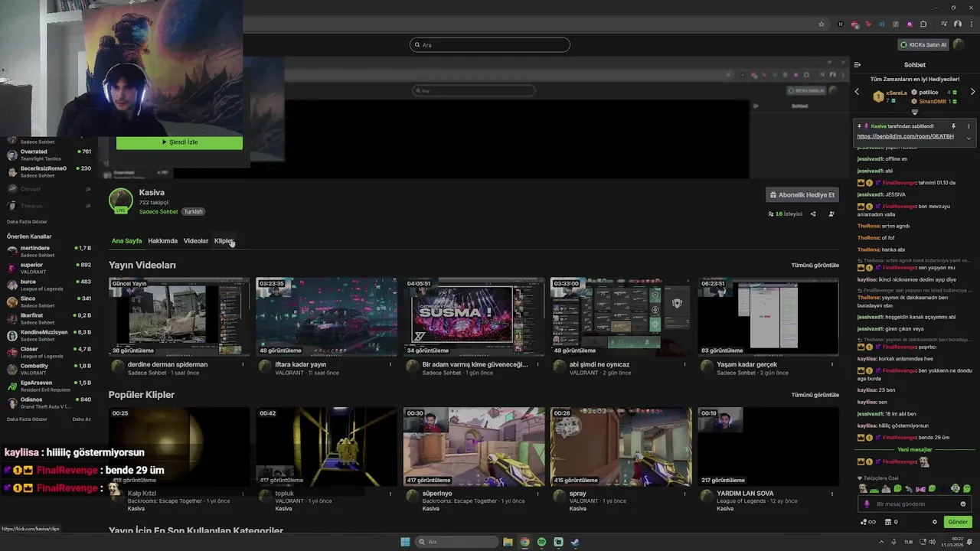Click the share icon next to viewer count

(813, 214)
